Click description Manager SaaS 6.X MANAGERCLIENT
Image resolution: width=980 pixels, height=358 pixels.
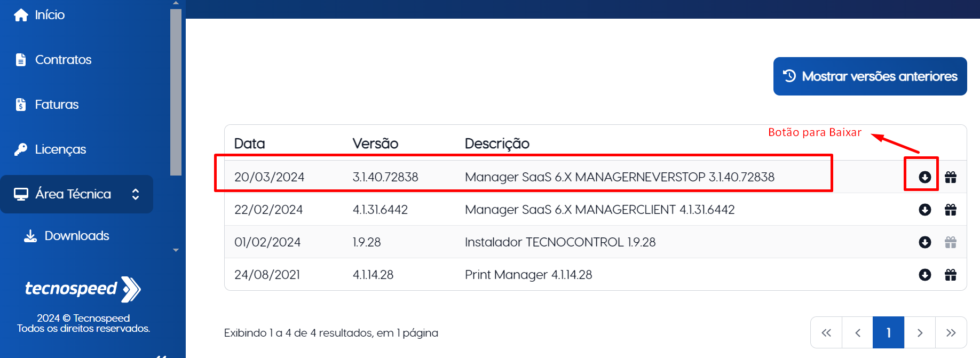tap(600, 210)
